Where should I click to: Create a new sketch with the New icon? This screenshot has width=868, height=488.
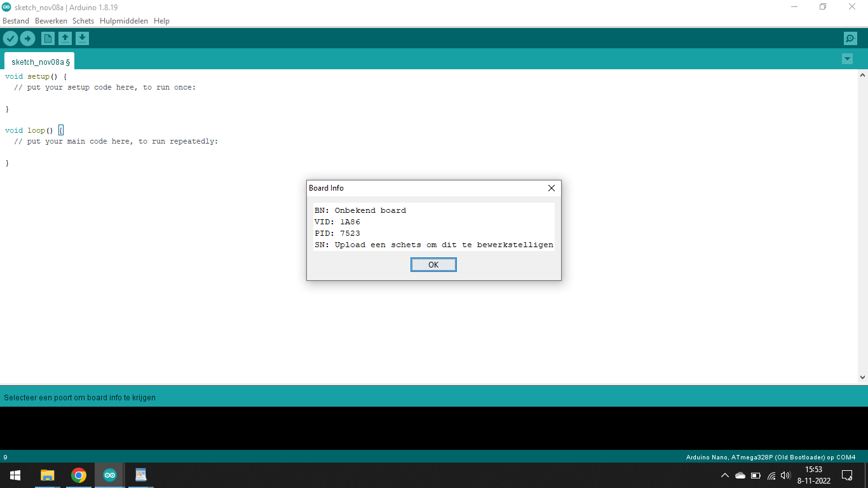coord(48,39)
